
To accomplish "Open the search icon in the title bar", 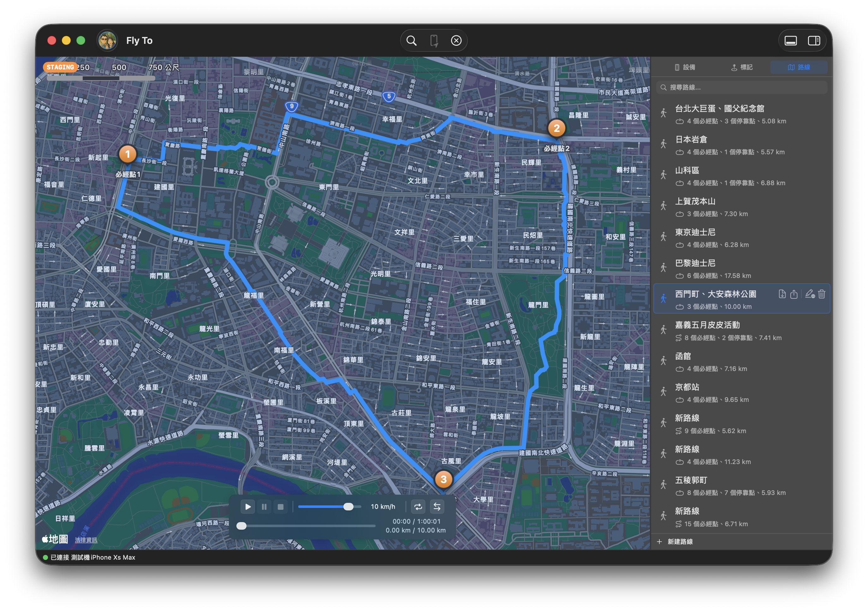I will 411,40.
